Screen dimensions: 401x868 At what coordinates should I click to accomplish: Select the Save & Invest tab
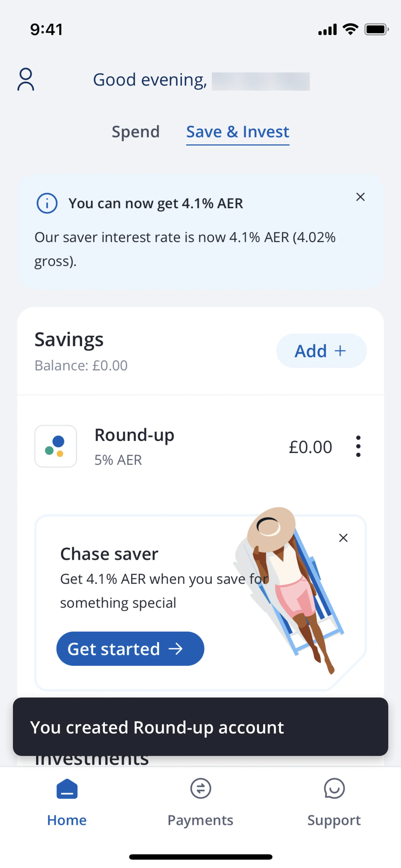coord(237,132)
